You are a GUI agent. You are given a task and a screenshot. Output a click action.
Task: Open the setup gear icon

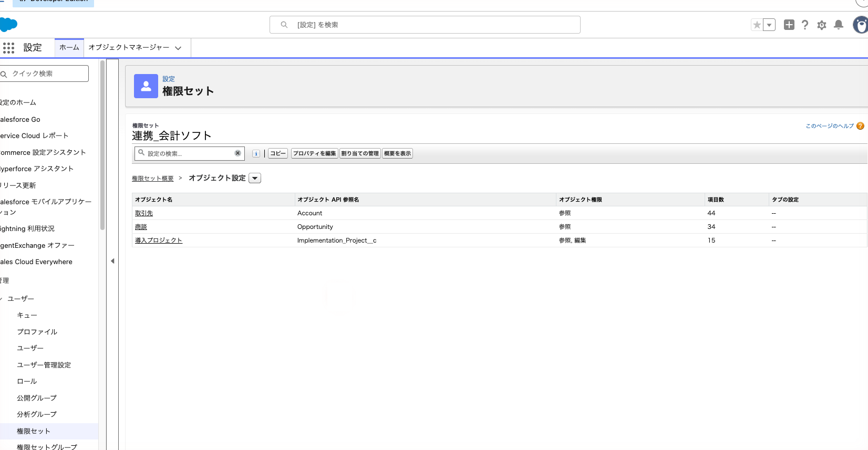(822, 25)
